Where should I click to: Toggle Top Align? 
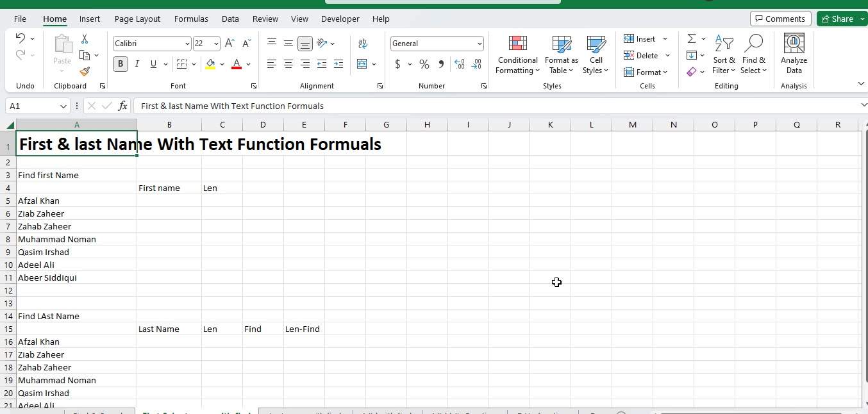(x=272, y=44)
